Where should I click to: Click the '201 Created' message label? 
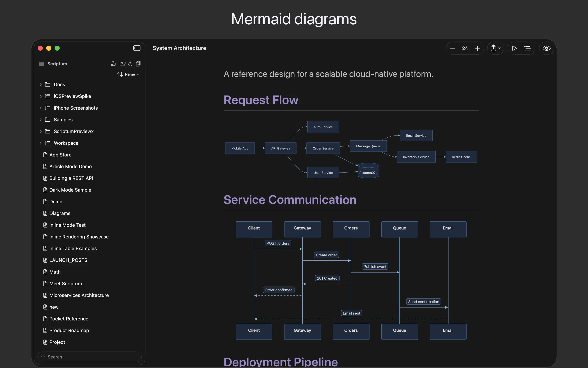point(327,278)
